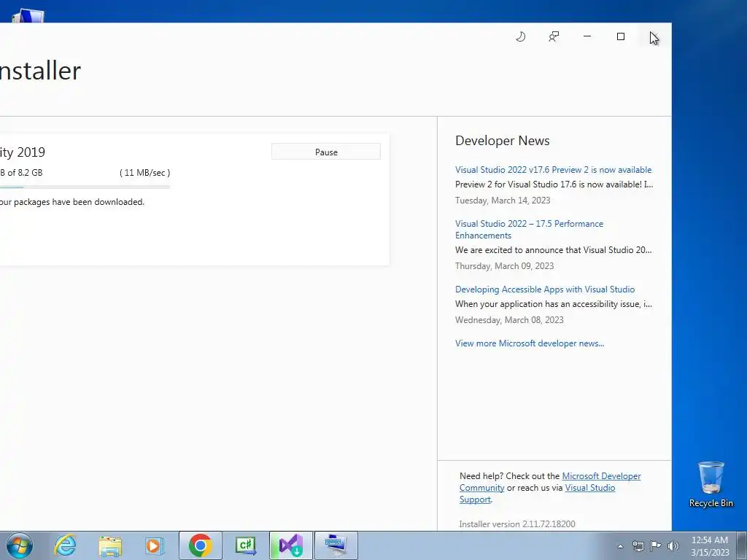Close the Visual Studio Installer window
This screenshot has width=747, height=560.
point(654,36)
